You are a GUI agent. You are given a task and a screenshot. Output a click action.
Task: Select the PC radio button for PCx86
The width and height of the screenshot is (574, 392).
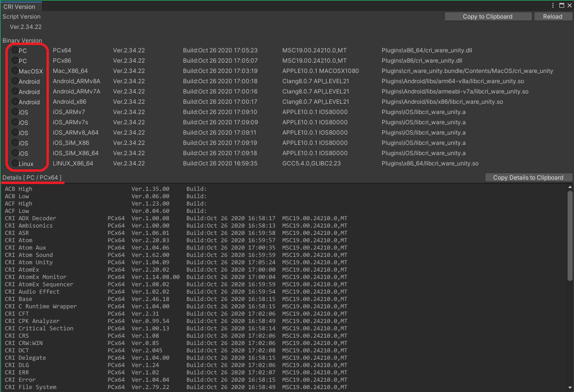tap(15, 61)
